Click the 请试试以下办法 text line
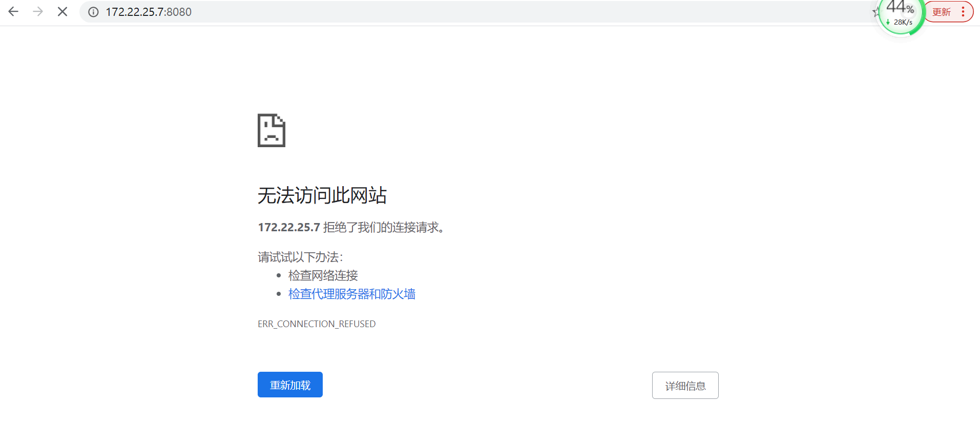Viewport: 980px width, 442px height. pos(300,257)
